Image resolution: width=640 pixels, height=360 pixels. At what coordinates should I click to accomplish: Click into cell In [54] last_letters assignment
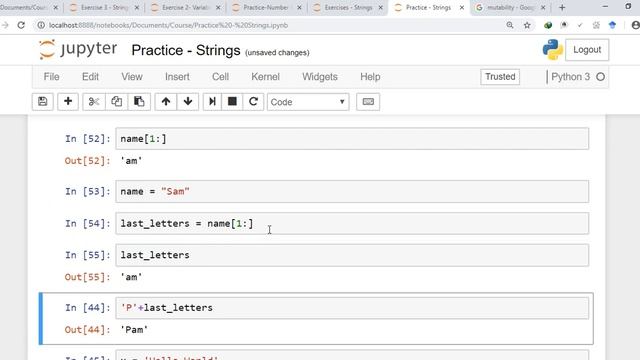(x=352, y=223)
